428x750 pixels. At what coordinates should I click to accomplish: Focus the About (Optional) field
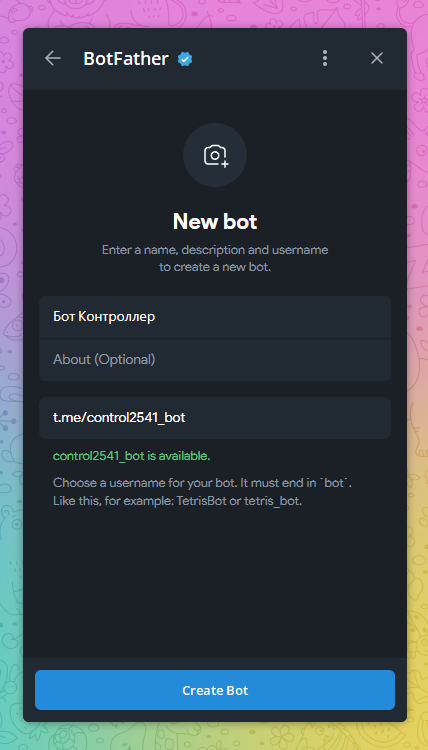pos(215,360)
